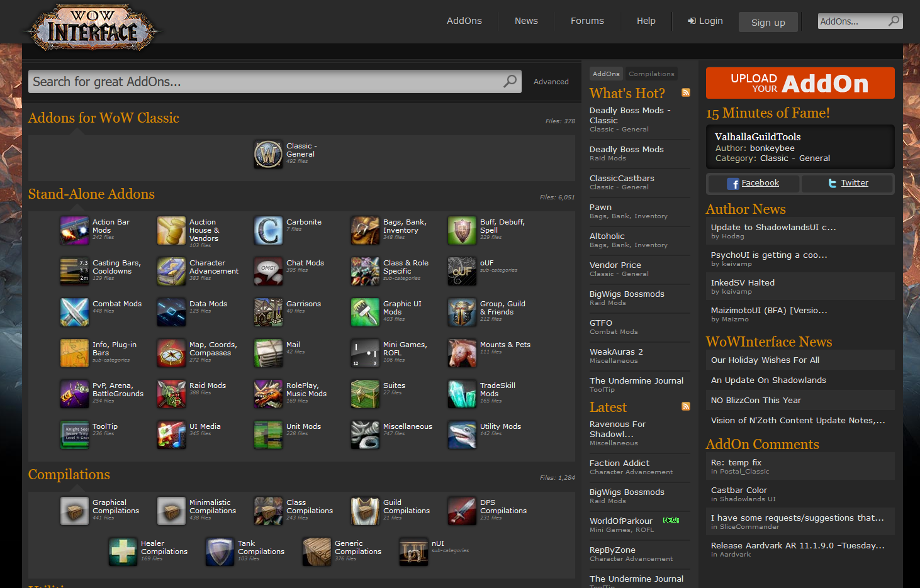Share via the Twitter button

pyautogui.click(x=848, y=183)
